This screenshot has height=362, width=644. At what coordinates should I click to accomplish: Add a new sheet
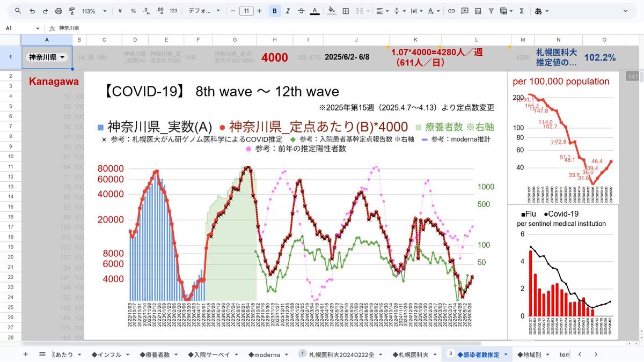pyautogui.click(x=25, y=354)
